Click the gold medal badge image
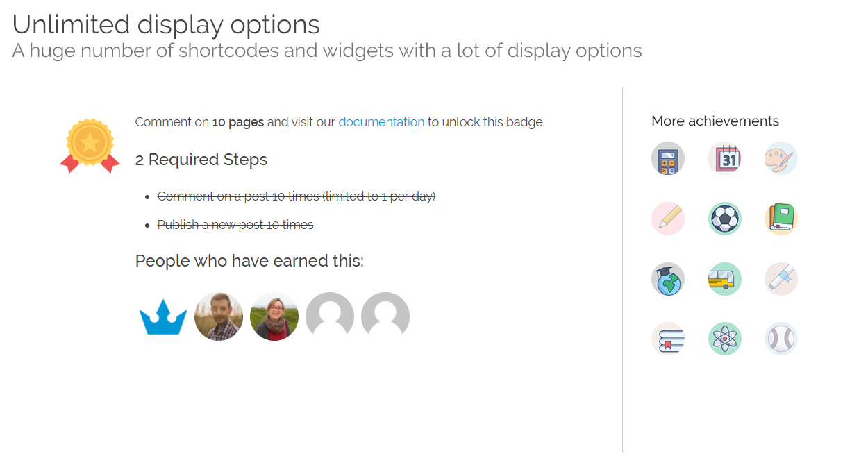This screenshot has height=465, width=868. [x=90, y=146]
